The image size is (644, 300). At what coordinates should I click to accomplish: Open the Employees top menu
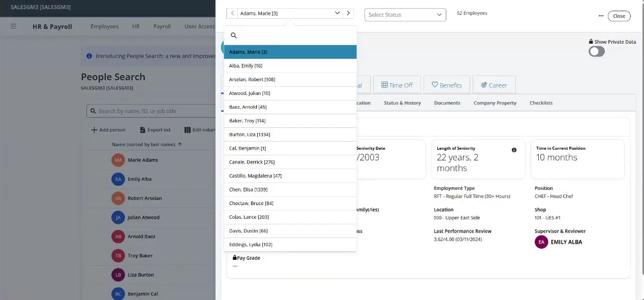click(105, 26)
